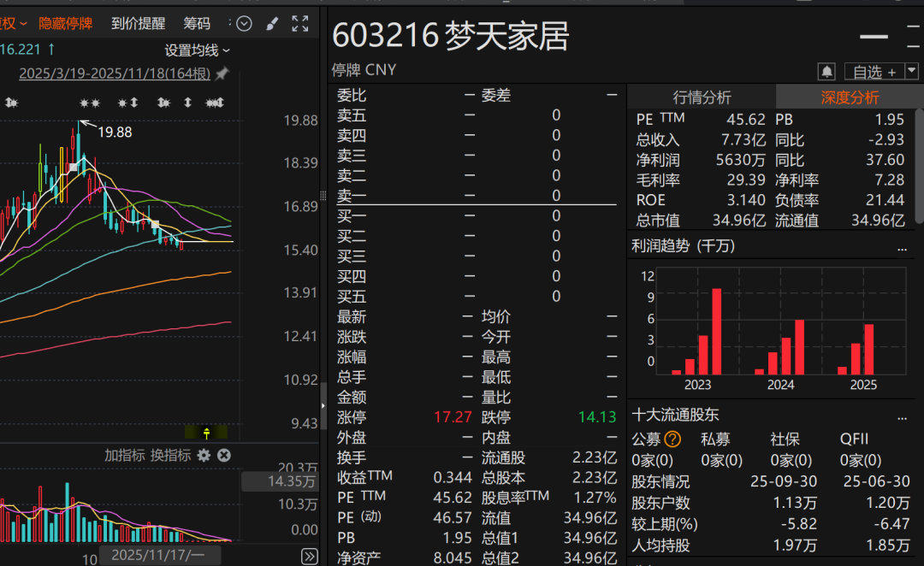Click the three-dot separator before circled arrow
Image resolution: width=924 pixels, height=566 pixels.
click(229, 24)
